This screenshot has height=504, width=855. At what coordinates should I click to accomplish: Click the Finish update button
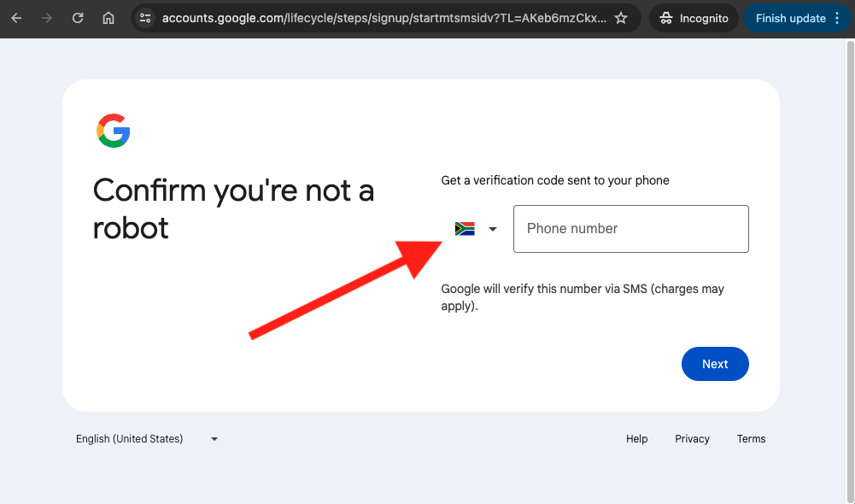pyautogui.click(x=790, y=18)
